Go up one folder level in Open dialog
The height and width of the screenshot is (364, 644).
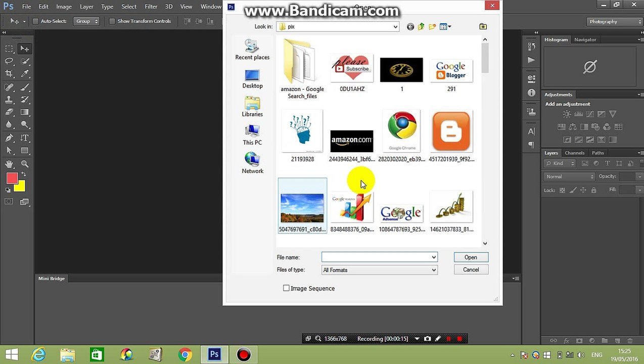coord(421,26)
